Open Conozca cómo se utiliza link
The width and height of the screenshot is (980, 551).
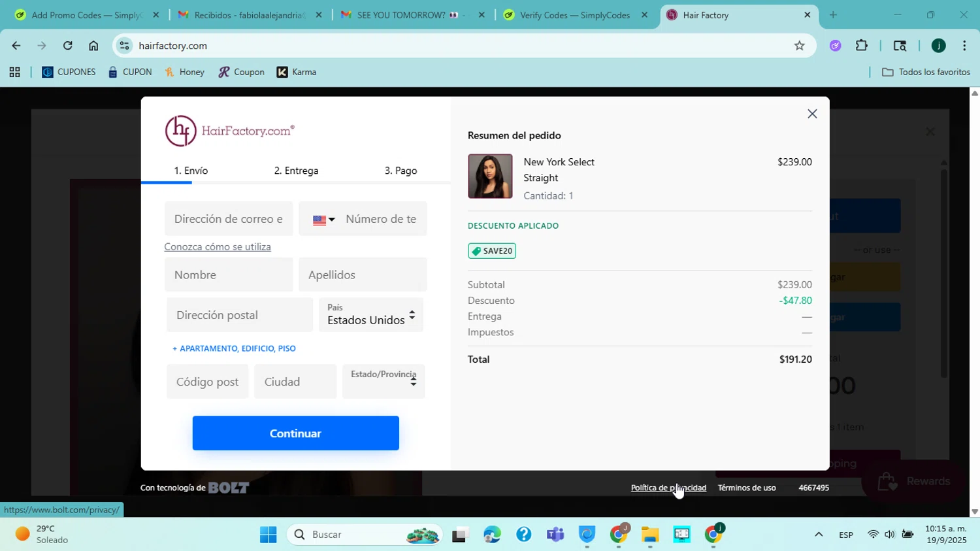[x=218, y=246]
